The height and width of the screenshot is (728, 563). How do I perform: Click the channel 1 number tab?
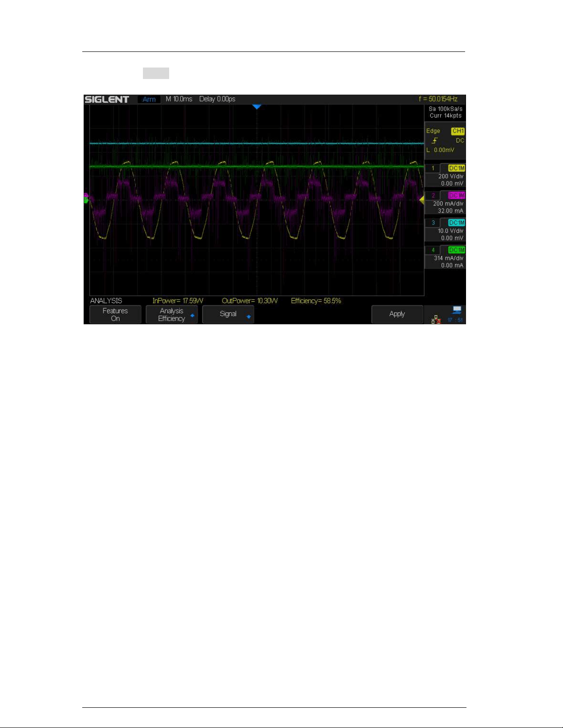point(432,168)
